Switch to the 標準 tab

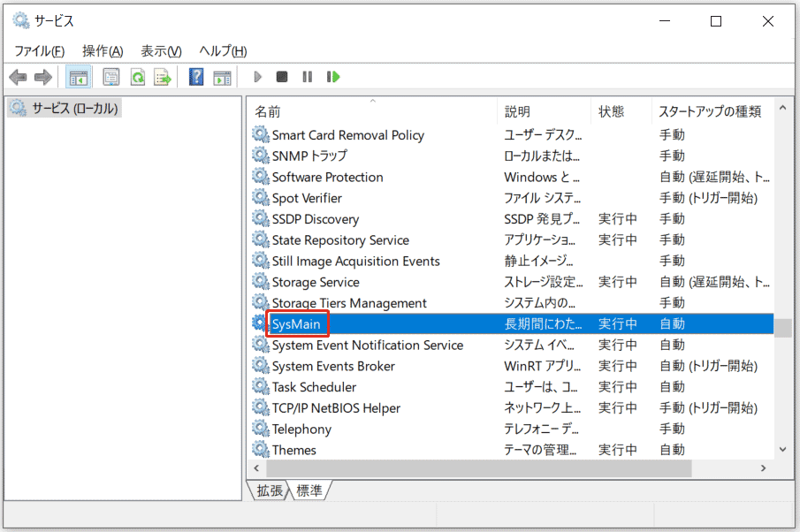[x=309, y=490]
